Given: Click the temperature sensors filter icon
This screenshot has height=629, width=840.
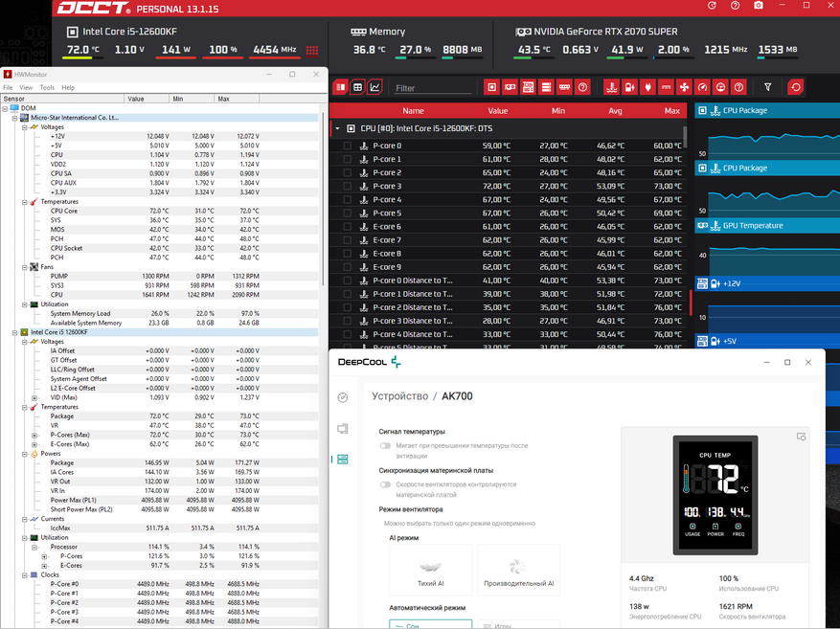Looking at the screenshot, I should tap(612, 87).
